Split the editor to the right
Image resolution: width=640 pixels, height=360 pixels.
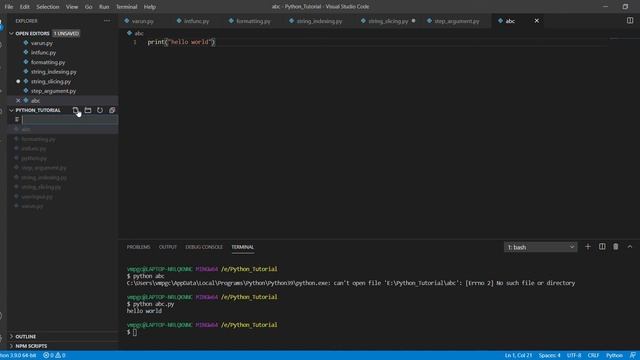click(x=630, y=20)
